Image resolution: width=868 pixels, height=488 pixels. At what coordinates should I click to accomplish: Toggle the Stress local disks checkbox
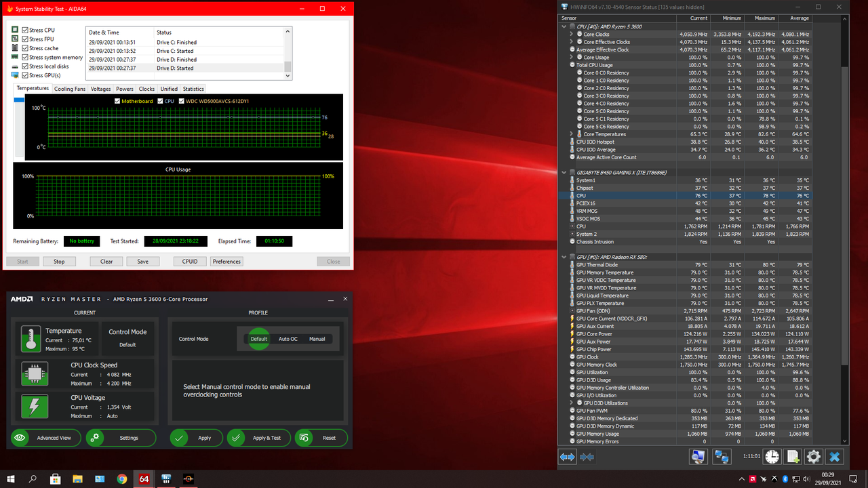pos(25,66)
